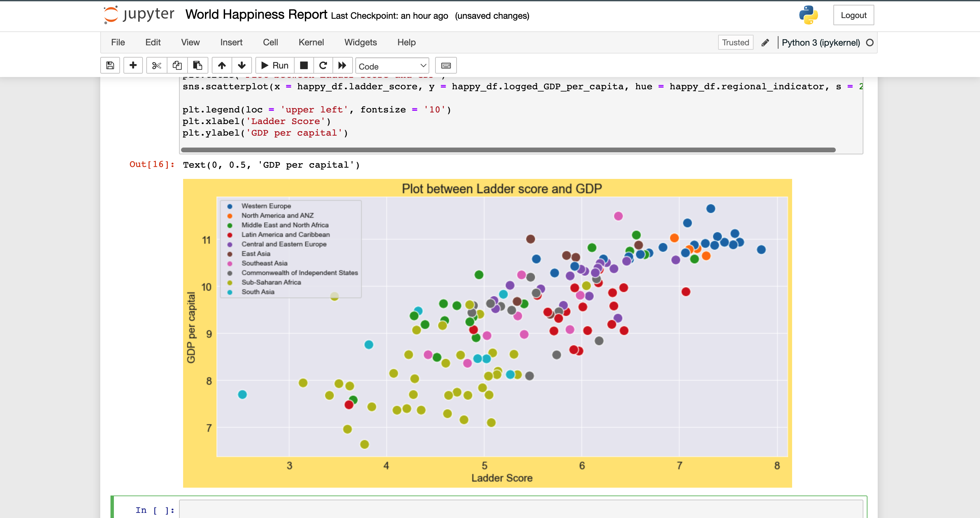This screenshot has height=518, width=980.
Task: Move selected cell up with the arrow
Action: click(222, 65)
